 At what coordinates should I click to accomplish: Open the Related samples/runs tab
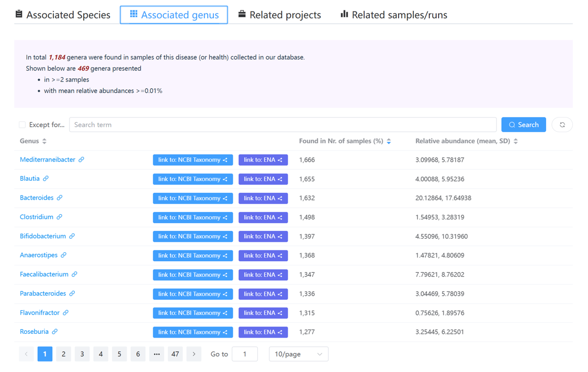coord(393,15)
